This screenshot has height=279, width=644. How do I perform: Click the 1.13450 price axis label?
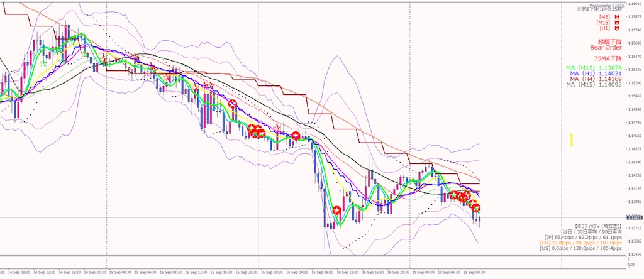click(x=635, y=254)
